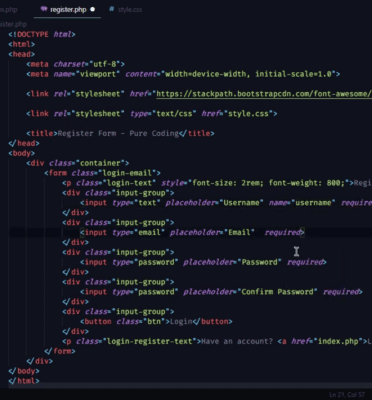372x400 pixels.
Task: Click the closing </head> tag
Action: 24,143
